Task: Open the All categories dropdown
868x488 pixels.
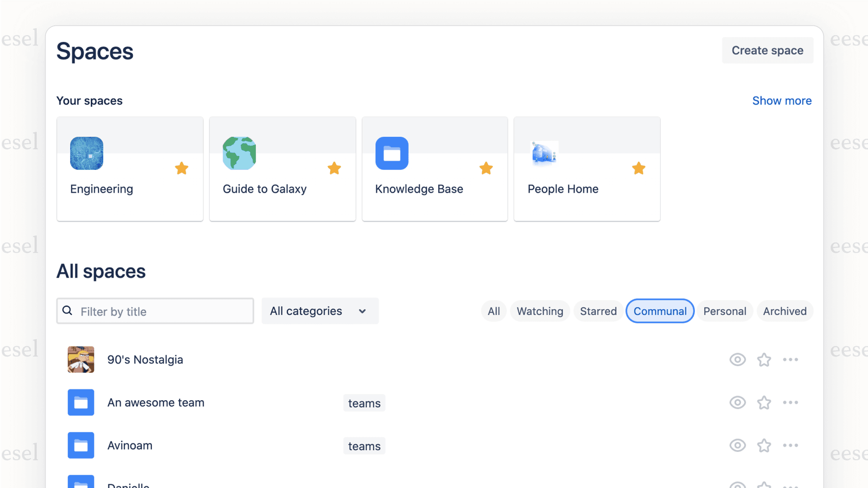Action: point(320,311)
